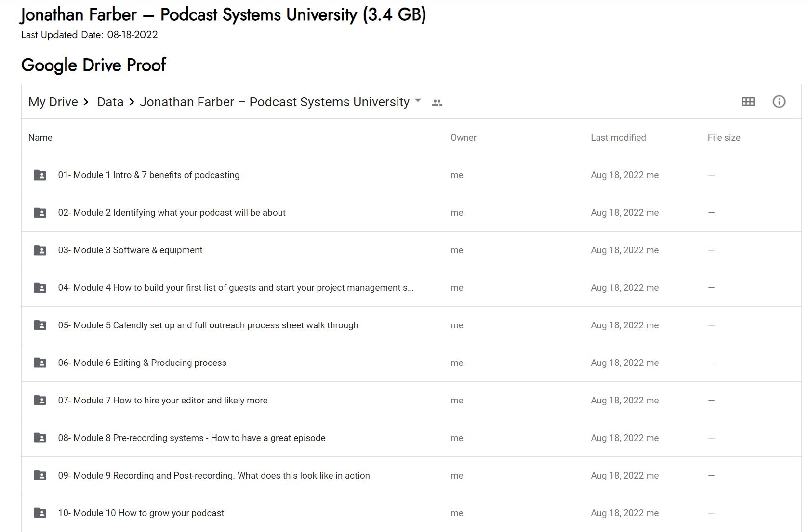
Task: Select 04- Module 4 build first guest list
Action: click(x=236, y=287)
